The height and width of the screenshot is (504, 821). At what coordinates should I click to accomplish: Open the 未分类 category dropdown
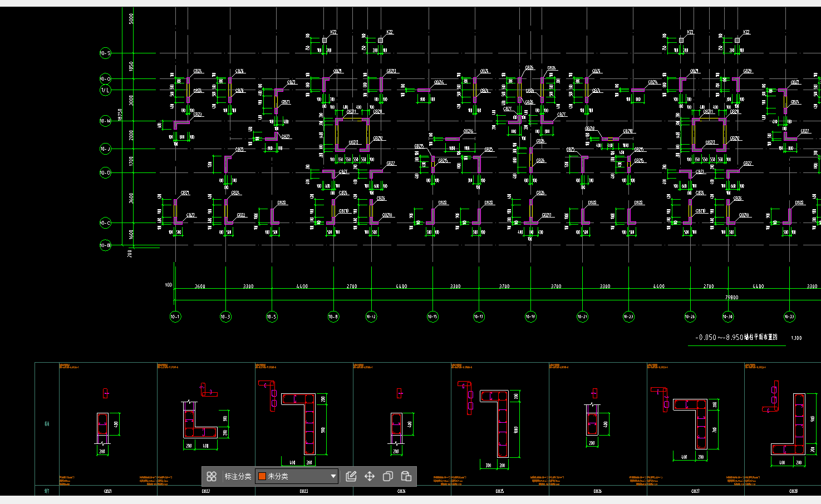click(297, 476)
